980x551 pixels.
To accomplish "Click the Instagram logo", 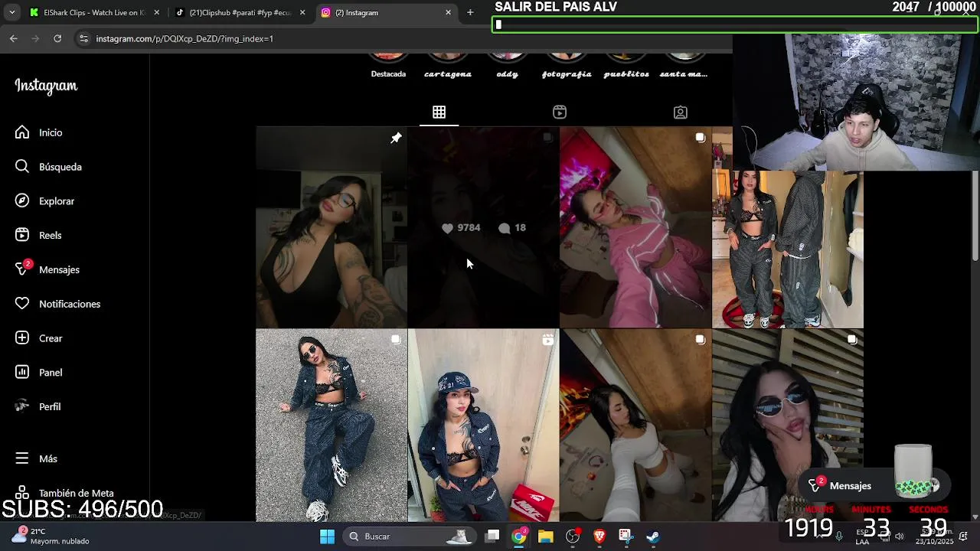I will (46, 86).
